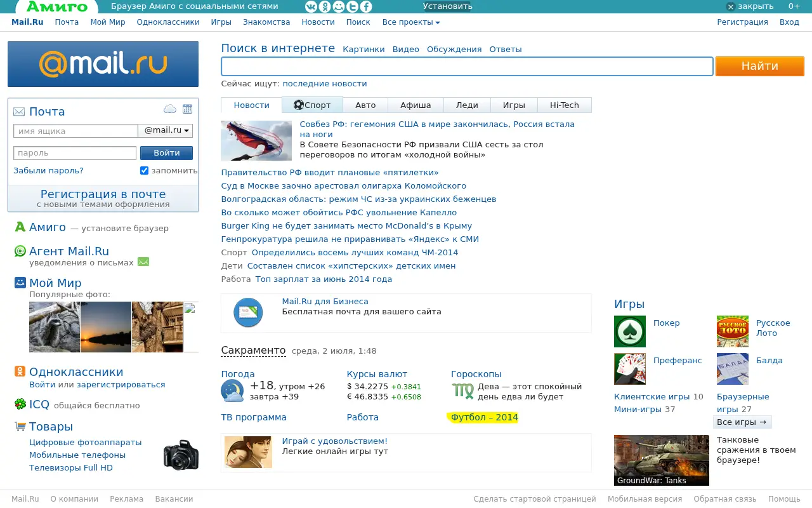Screen dimensions: 812x508
Task: Click the green ICQ flower icon
Action: click(20, 404)
